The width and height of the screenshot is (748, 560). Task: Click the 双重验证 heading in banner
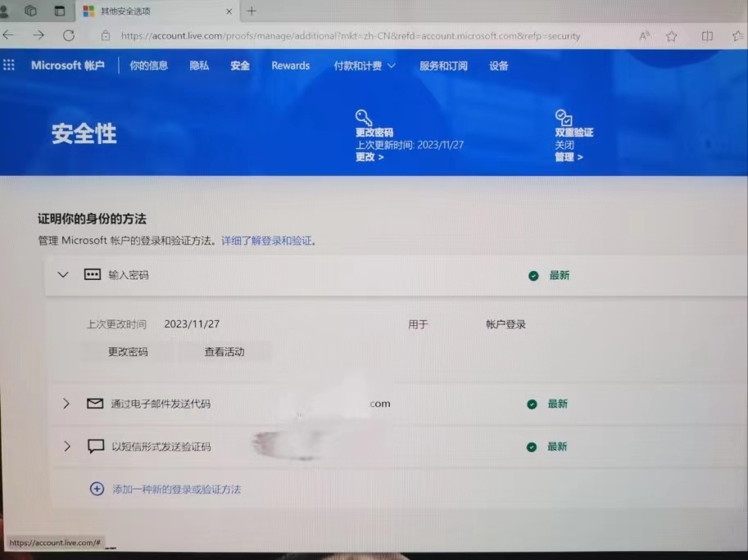[x=573, y=133]
